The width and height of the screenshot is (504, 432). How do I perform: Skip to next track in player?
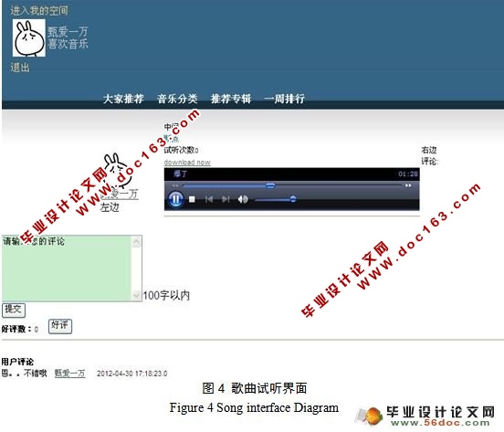coord(226,200)
